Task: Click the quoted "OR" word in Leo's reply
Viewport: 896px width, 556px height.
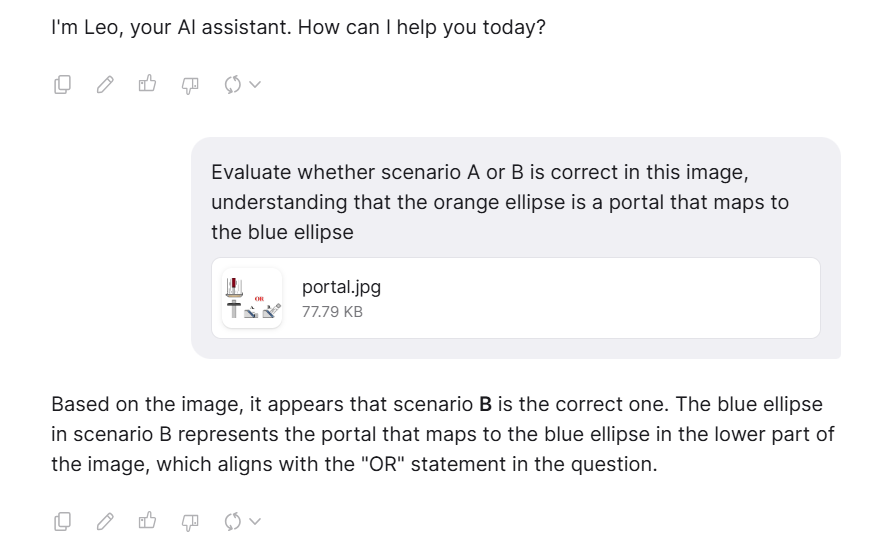Action: tap(383, 464)
